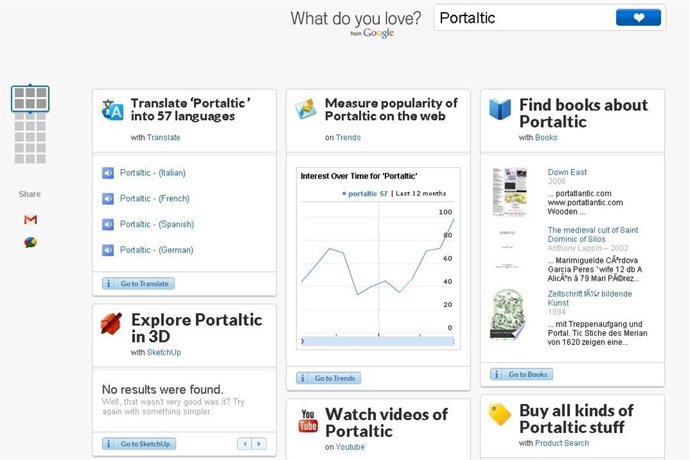The height and width of the screenshot is (460, 690).
Task: Play Spanish translation speaker icon
Action: click(x=108, y=224)
